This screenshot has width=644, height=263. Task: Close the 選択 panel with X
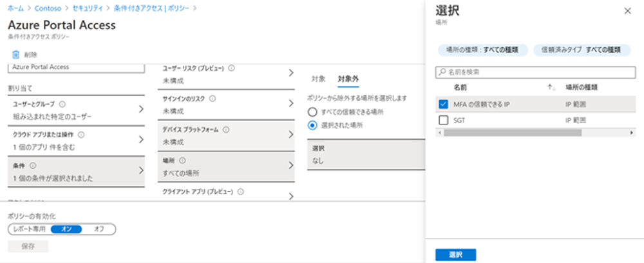click(627, 11)
